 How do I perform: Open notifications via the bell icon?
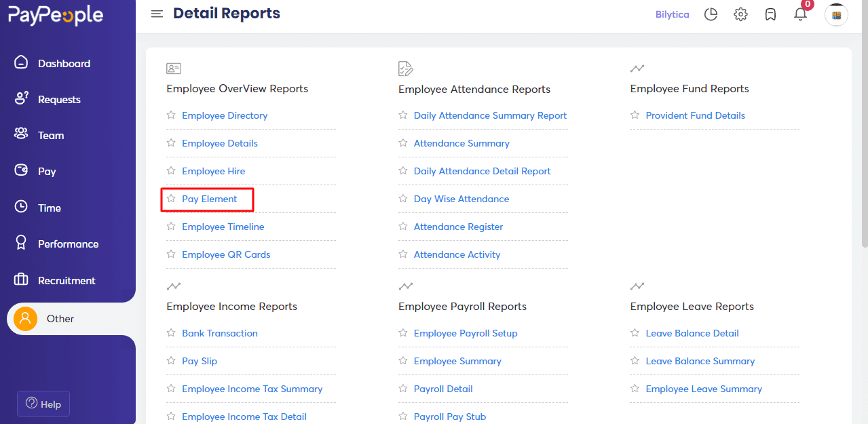coord(800,14)
